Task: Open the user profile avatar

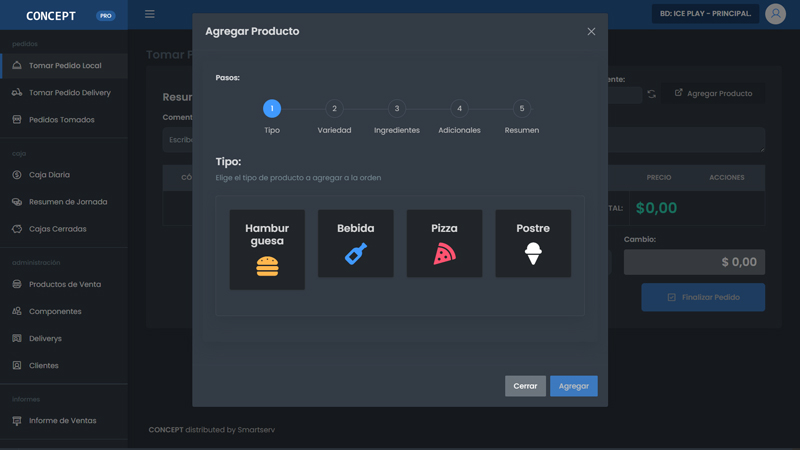Action: pos(775,14)
